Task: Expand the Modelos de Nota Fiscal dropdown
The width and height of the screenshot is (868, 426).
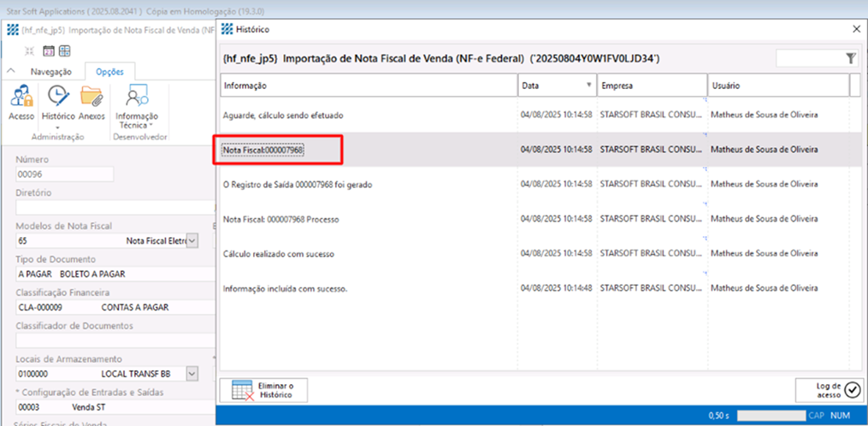Action: click(192, 241)
